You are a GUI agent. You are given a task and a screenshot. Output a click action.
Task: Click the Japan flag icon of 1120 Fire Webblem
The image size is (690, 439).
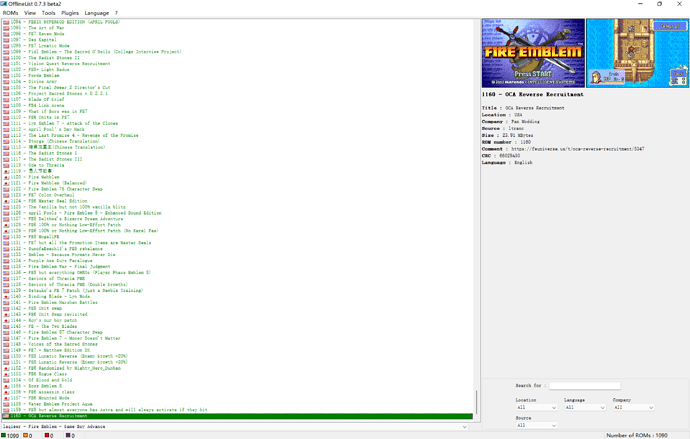pyautogui.click(x=6, y=177)
